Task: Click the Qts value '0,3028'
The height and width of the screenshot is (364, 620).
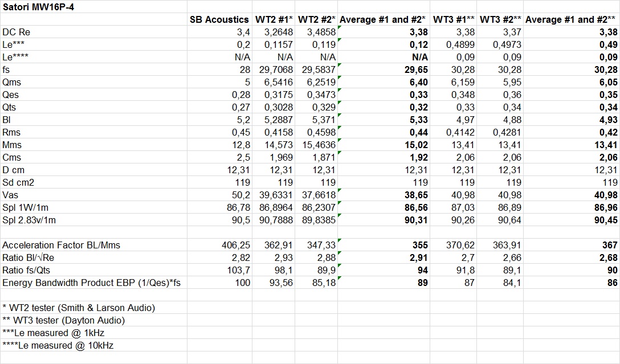Action: click(279, 108)
